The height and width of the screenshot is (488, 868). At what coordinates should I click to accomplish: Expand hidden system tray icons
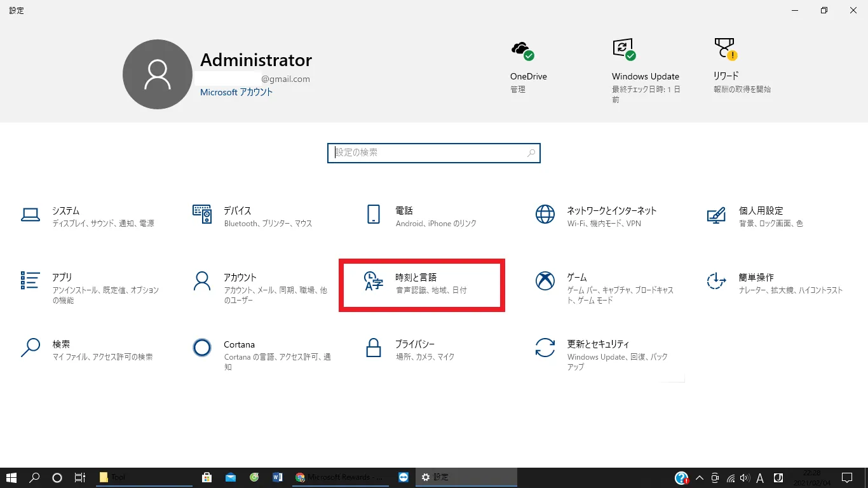point(700,478)
